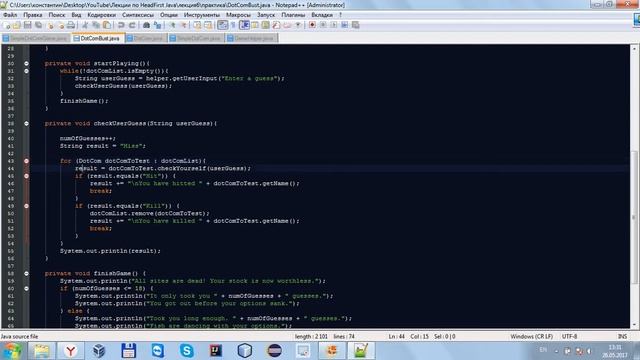Start macro recording with red dot icon
This screenshot has height=360, width=640.
click(x=312, y=25)
